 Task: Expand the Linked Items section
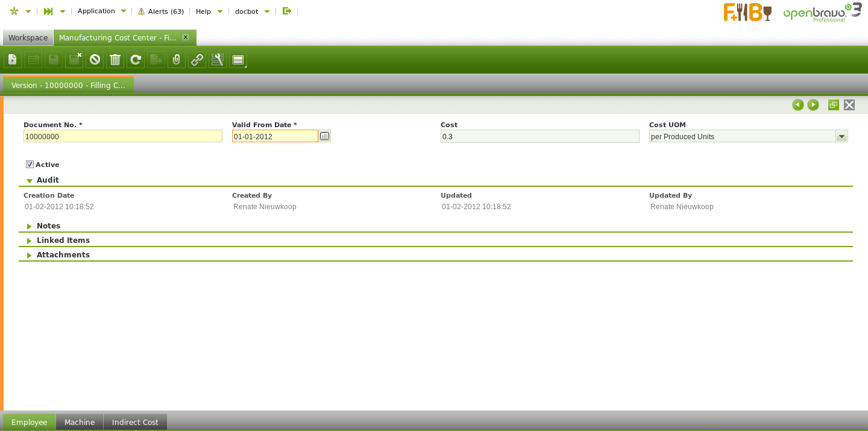pyautogui.click(x=30, y=241)
